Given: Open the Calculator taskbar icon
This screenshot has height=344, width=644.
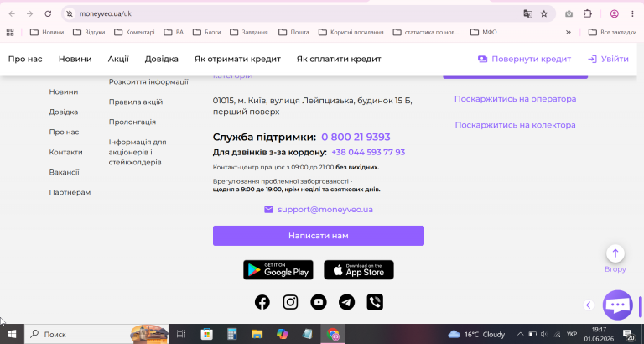Looking at the screenshot, I should (232, 334).
